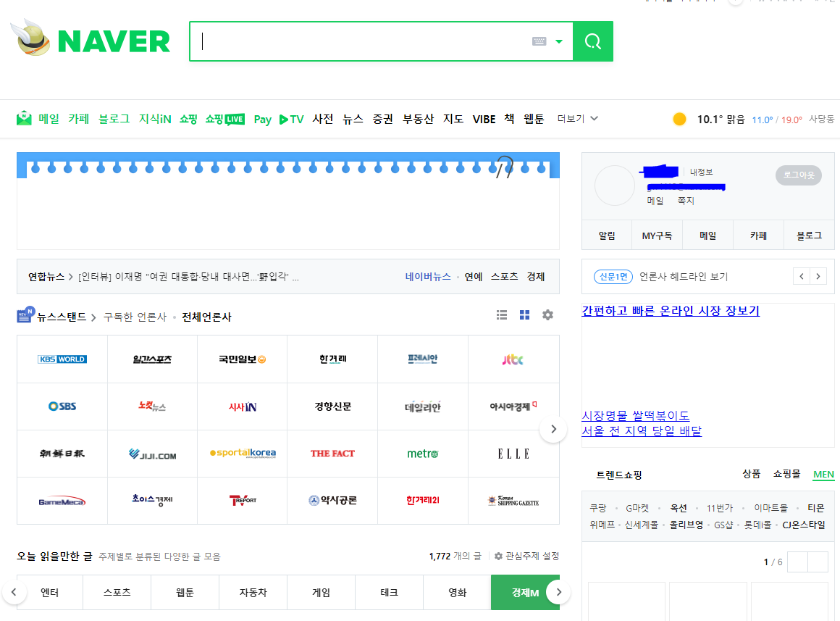Viewport: 840px width, 621px height.
Task: Select 쇼핑몰 tab in 트렌드쇼핑
Action: coord(786,474)
